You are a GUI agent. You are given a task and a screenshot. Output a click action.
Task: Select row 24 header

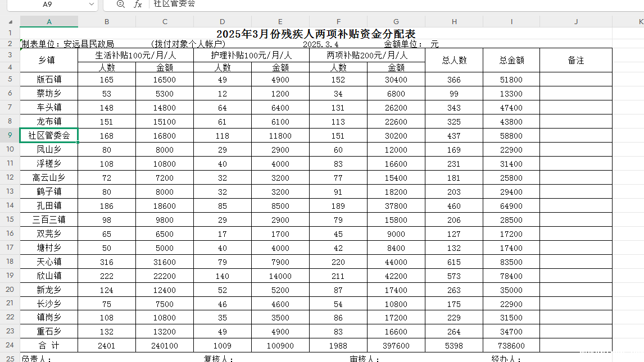point(10,345)
